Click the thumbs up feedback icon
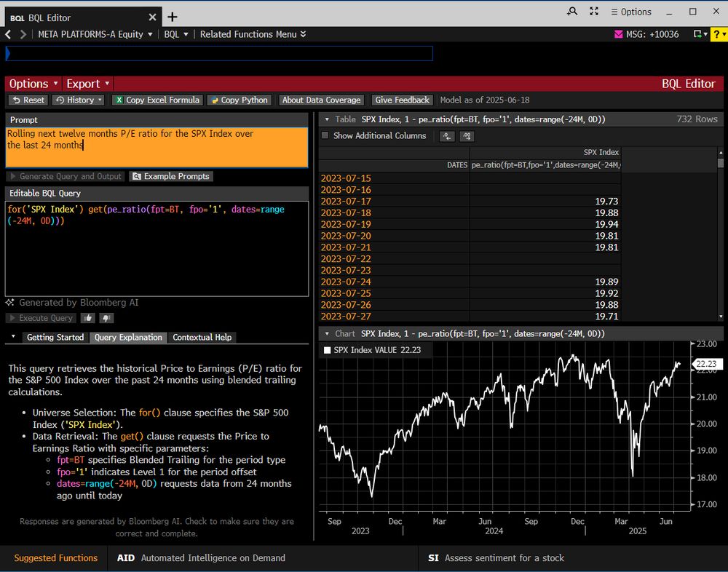Viewport: 728px width, 572px height. point(87,318)
